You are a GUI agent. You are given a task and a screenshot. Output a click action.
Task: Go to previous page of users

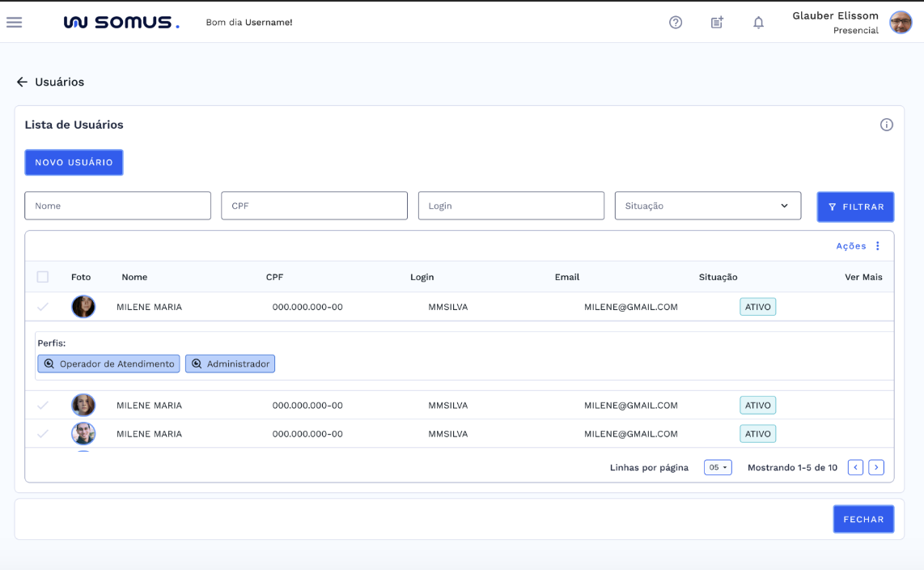(x=855, y=467)
